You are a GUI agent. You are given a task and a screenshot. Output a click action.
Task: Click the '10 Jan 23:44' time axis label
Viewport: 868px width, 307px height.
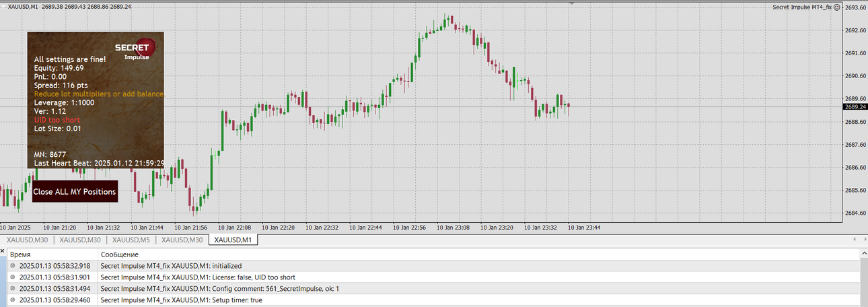[x=585, y=228]
